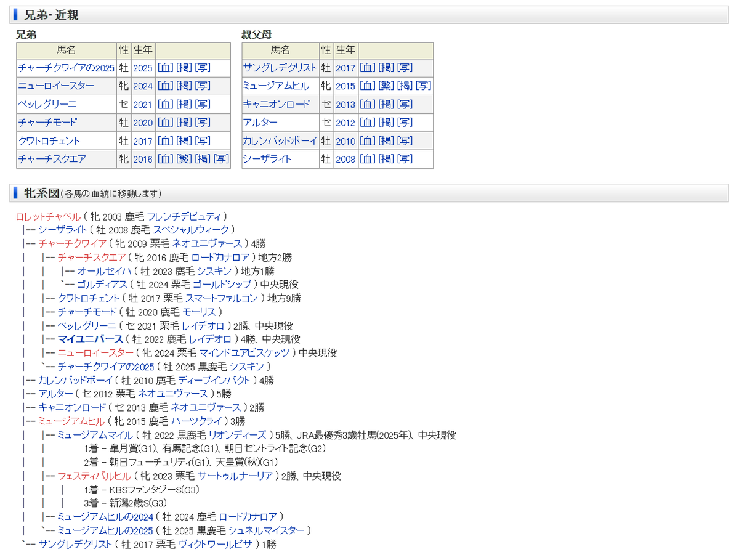Open birth year 2024 in siblings table
Screen dimensions: 739x560
[x=143, y=86]
